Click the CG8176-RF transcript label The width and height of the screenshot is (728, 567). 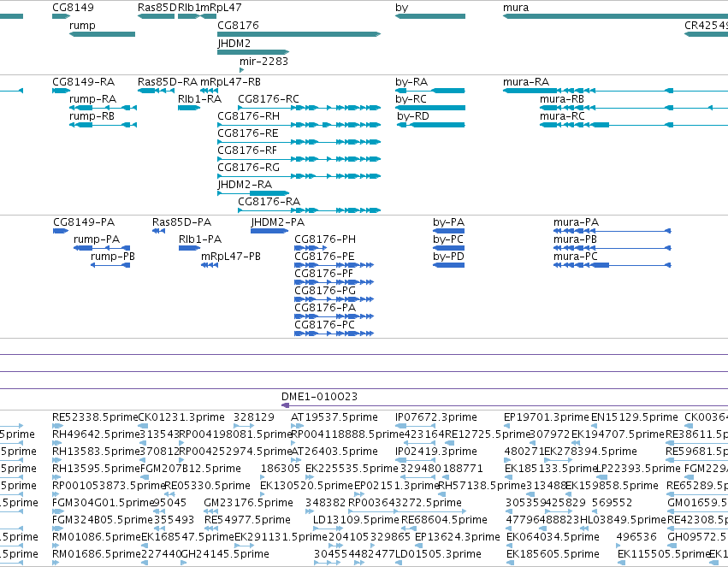click(x=247, y=151)
